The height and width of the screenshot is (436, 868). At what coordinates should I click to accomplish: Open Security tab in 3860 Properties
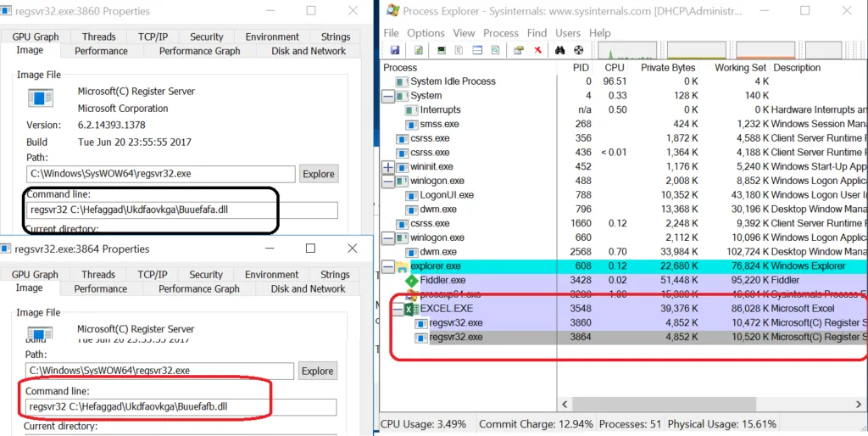[x=207, y=36]
